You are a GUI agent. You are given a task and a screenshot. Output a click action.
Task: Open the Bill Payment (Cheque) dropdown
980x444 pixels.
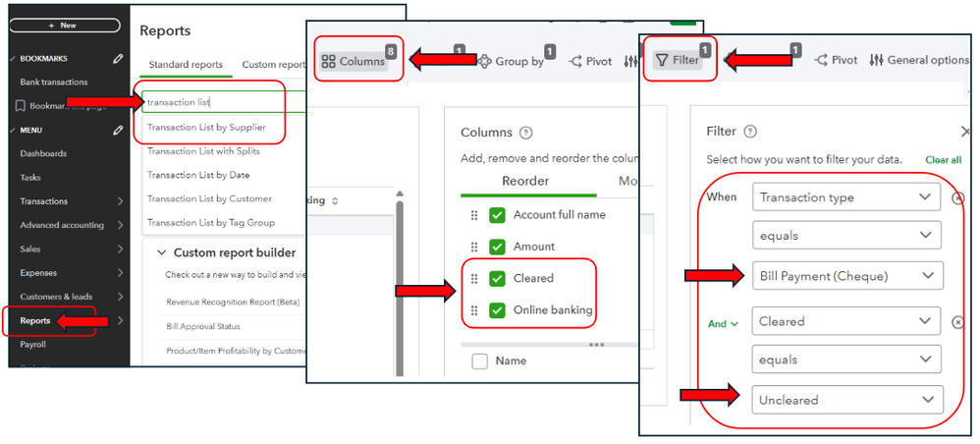847,276
